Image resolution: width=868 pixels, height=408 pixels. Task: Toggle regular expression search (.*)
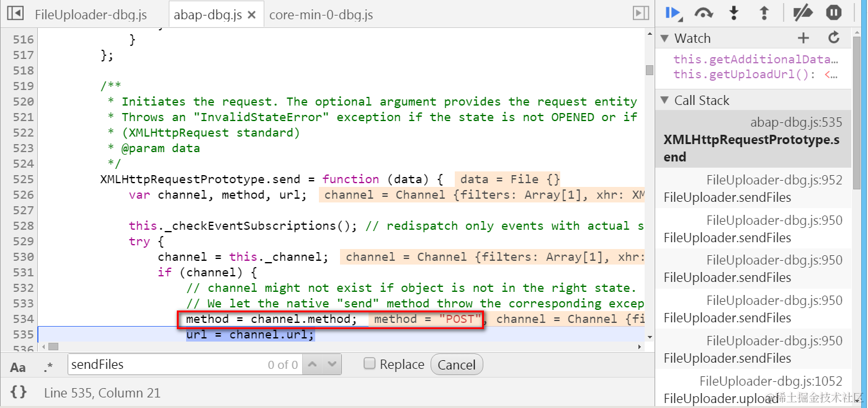pos(48,367)
